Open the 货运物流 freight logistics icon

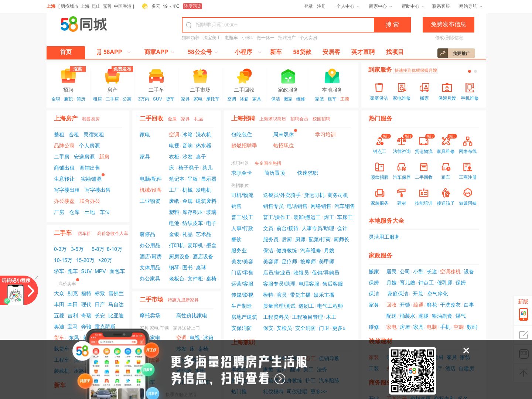424,141
